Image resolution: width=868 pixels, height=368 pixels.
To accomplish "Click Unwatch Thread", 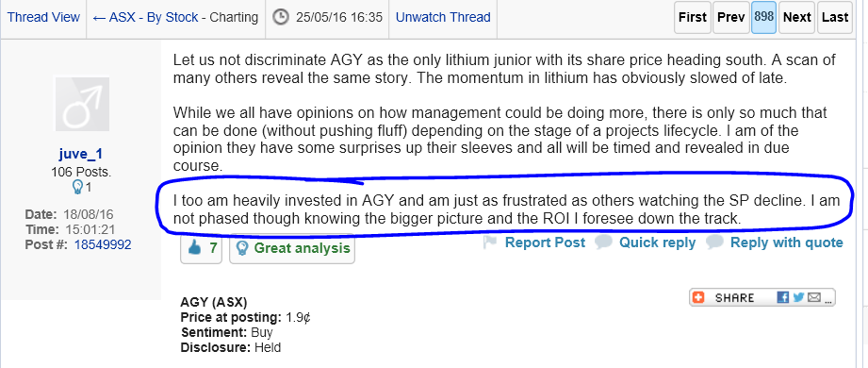I will (443, 18).
